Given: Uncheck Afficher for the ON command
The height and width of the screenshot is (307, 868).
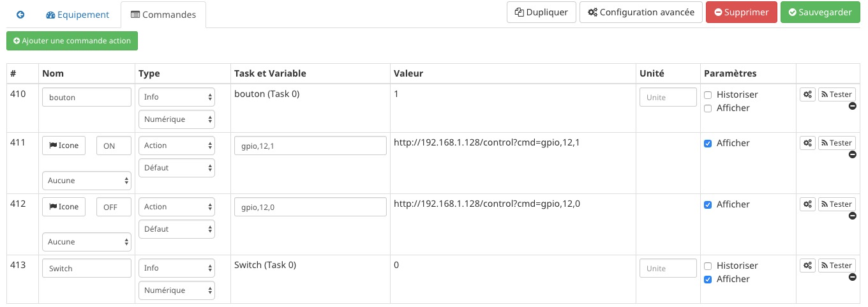Looking at the screenshot, I should pos(708,144).
